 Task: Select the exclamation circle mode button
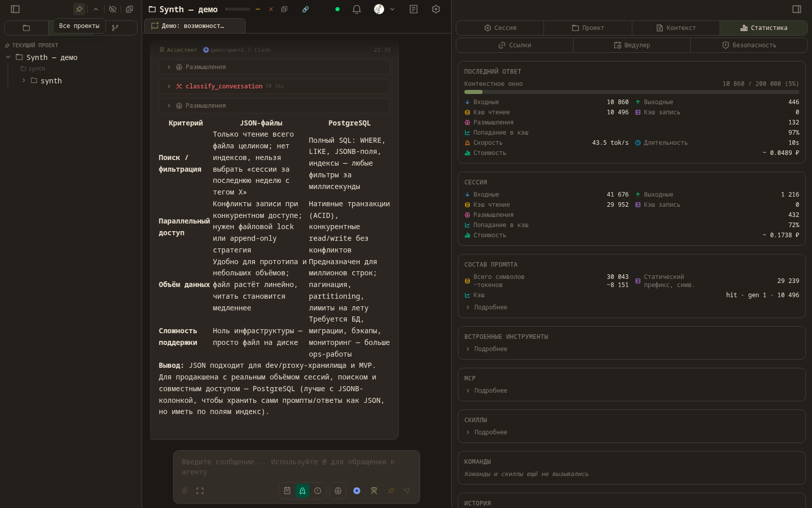coord(318,491)
